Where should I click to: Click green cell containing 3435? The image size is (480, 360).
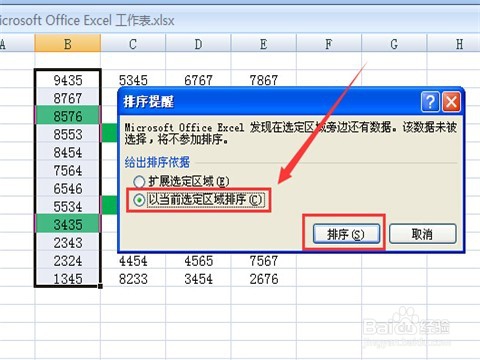pos(68,224)
